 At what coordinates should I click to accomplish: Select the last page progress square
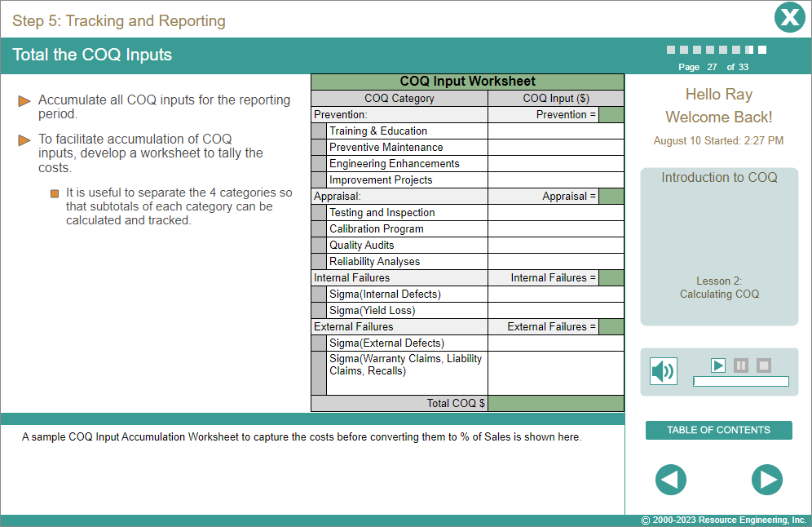point(762,49)
